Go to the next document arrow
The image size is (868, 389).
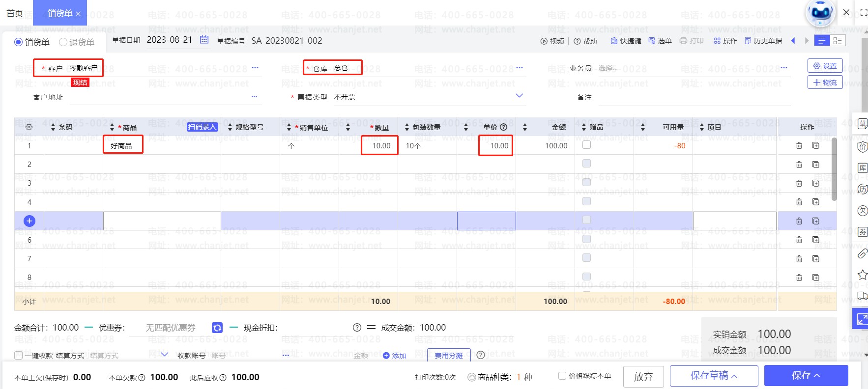pos(807,41)
